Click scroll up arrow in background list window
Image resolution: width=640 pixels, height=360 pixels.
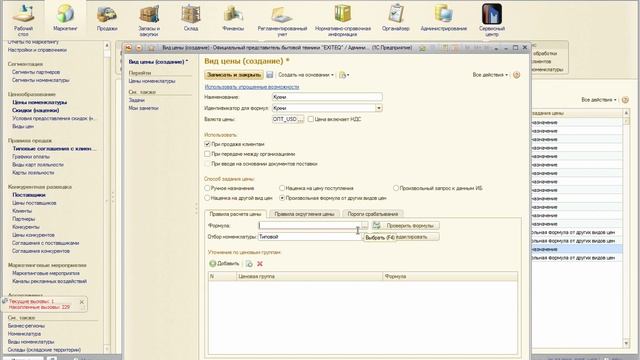point(627,113)
